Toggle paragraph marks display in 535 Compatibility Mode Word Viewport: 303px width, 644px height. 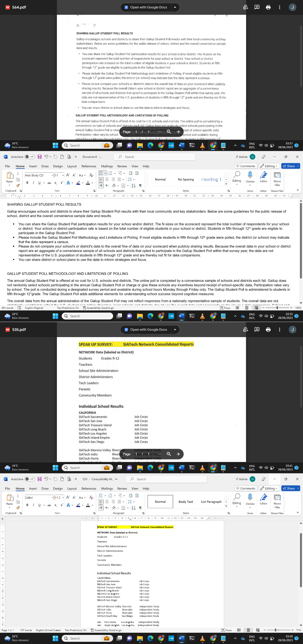click(x=140, y=508)
